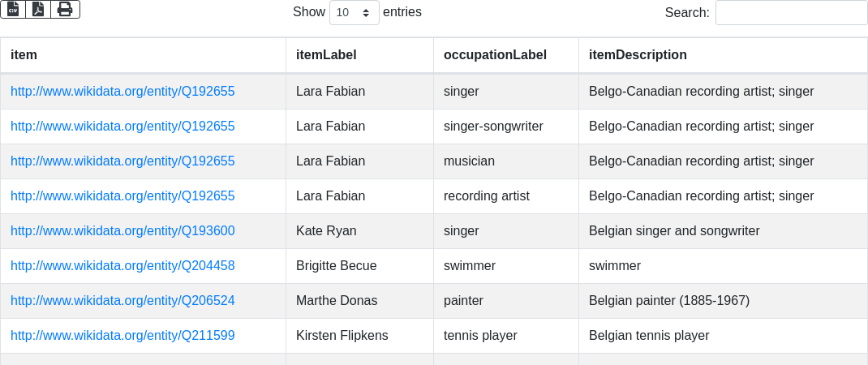
Task: Print the table
Action: (x=65, y=9)
